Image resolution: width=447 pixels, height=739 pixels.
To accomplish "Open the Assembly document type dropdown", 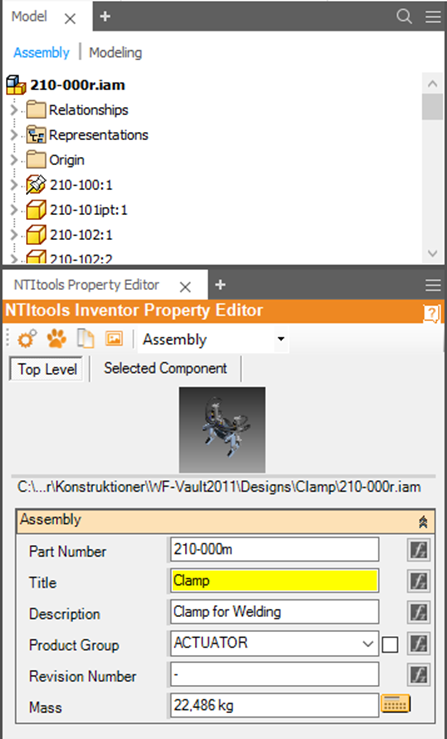I will coord(213,339).
